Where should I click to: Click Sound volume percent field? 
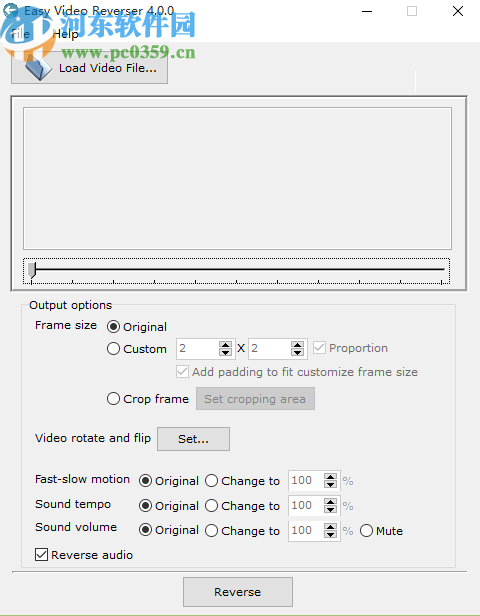(x=306, y=530)
